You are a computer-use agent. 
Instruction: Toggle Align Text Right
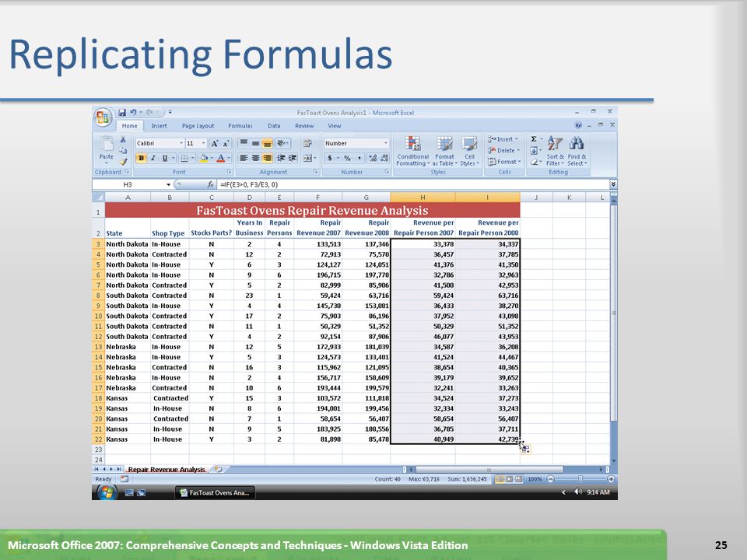[x=267, y=158]
